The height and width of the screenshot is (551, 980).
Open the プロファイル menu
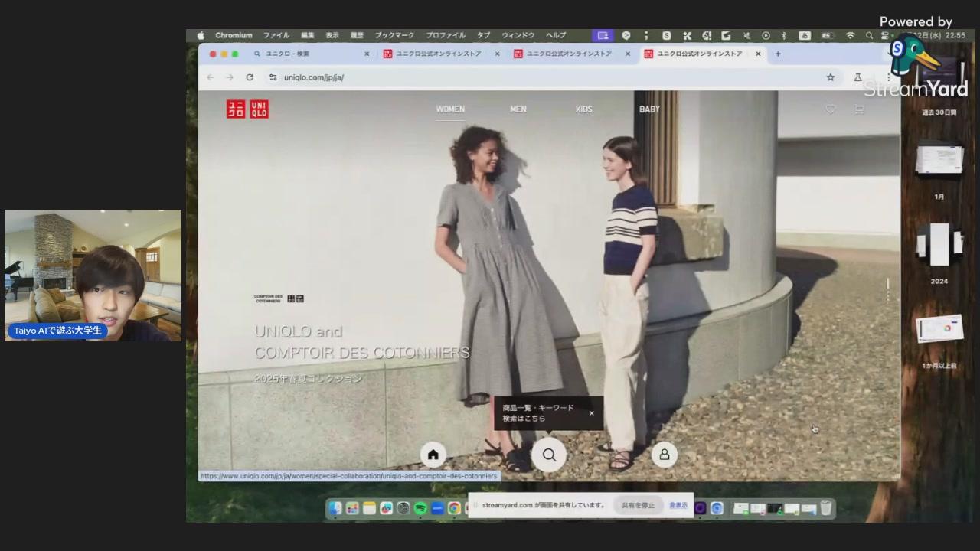point(446,35)
